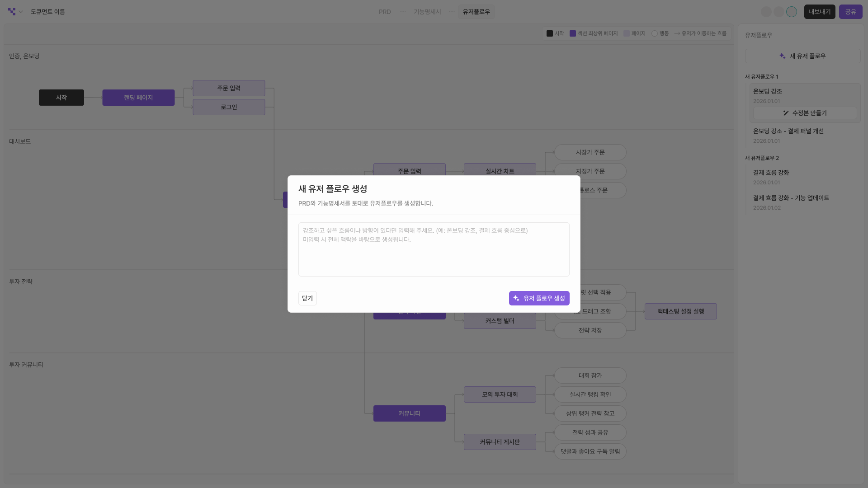The height and width of the screenshot is (488, 868).
Task: Click the magic wand icon on 수정본 만들기
Action: click(x=786, y=113)
